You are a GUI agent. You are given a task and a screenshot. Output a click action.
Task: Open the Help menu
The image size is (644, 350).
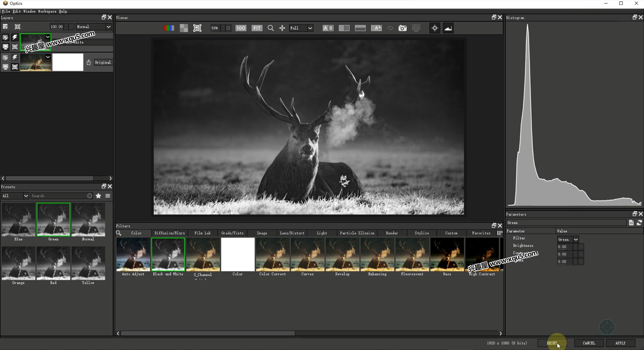pyautogui.click(x=63, y=11)
